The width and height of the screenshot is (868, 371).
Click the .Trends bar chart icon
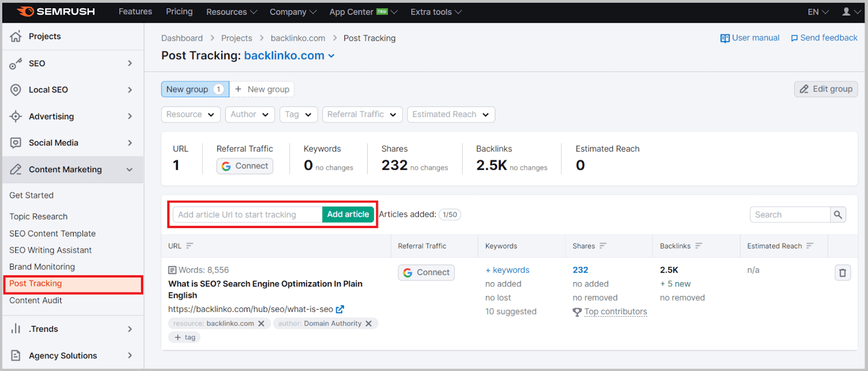tap(16, 329)
